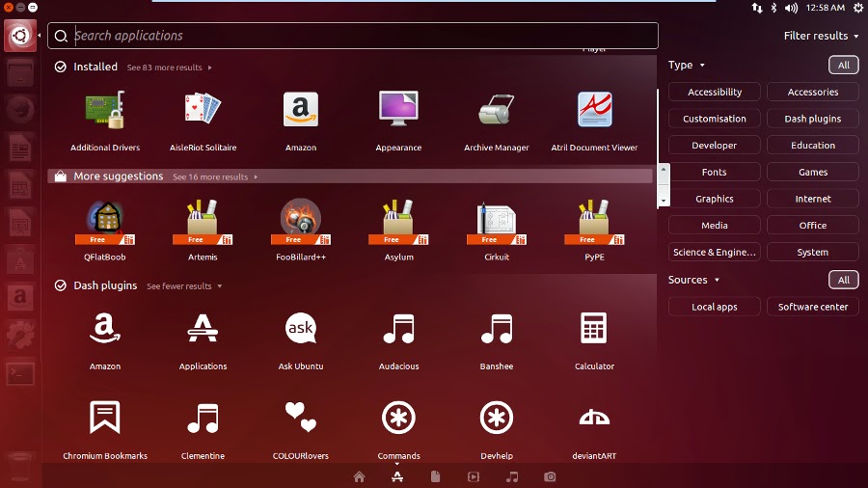The image size is (868, 488).
Task: Collapse the Type filter section
Action: (686, 65)
